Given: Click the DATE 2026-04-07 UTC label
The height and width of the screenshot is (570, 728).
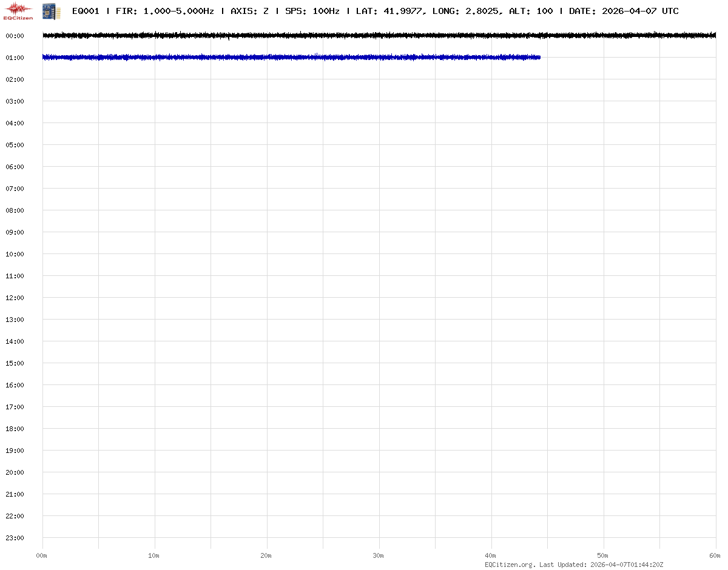Looking at the screenshot, I should [624, 11].
